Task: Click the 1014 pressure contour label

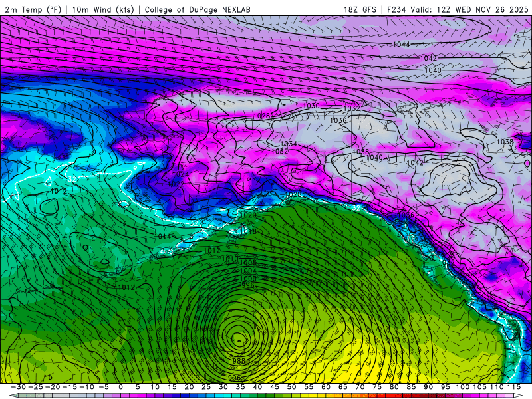Action: click(x=162, y=236)
